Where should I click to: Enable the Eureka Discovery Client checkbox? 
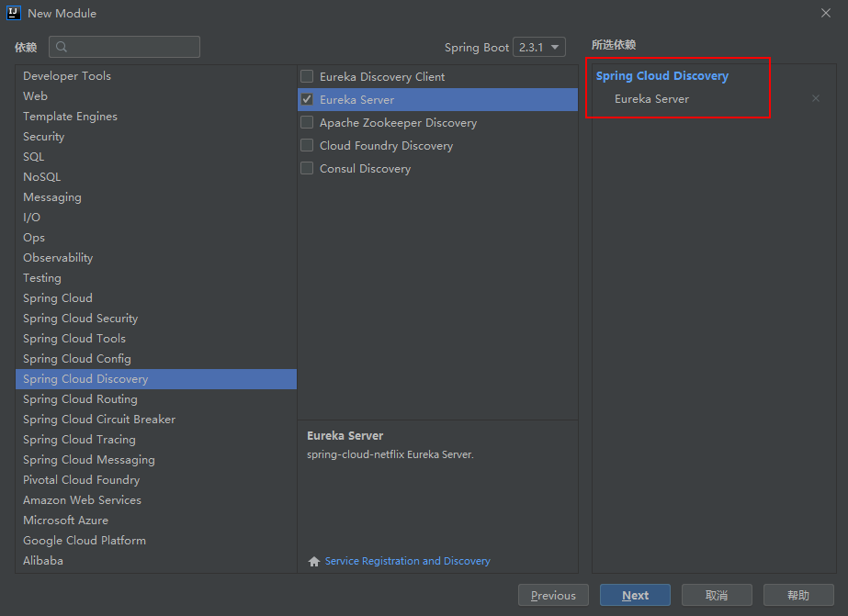click(307, 77)
